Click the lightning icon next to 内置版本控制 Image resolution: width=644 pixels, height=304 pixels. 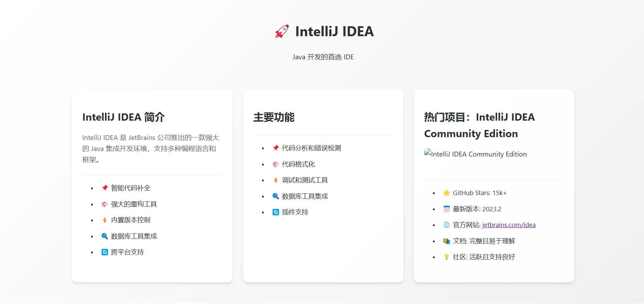105,220
